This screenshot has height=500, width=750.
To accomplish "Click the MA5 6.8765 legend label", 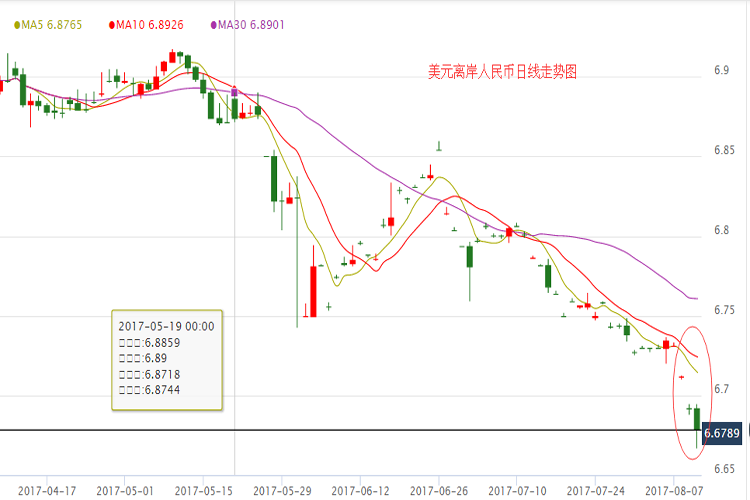I will (51, 24).
